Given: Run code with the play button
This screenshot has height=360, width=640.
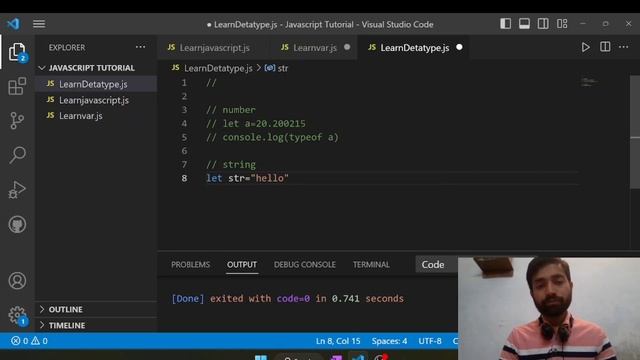Looking at the screenshot, I should point(585,47).
